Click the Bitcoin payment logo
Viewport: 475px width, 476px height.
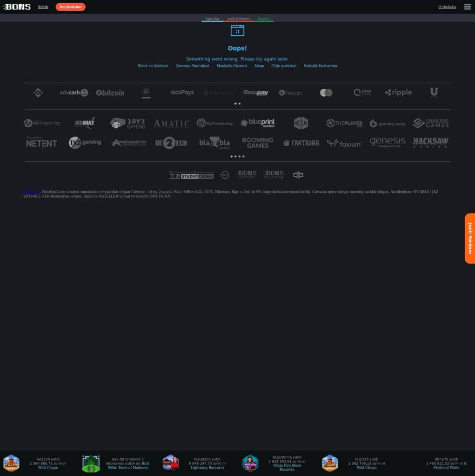110,93
